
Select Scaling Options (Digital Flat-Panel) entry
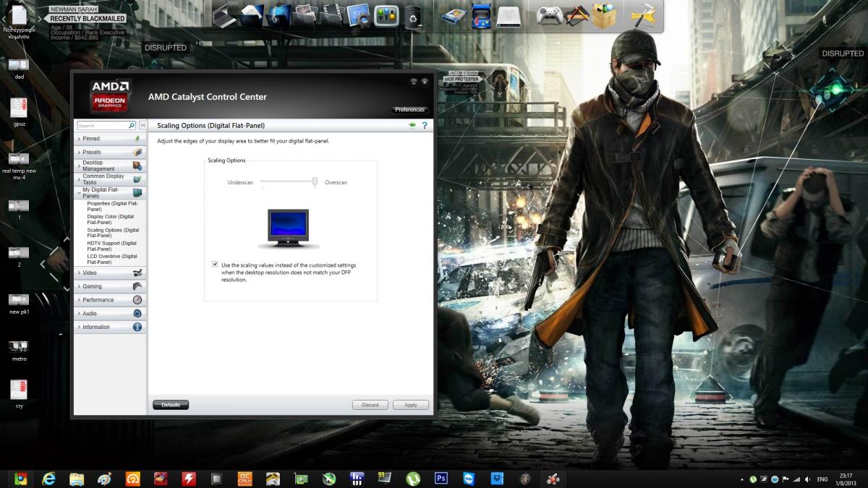(x=113, y=233)
